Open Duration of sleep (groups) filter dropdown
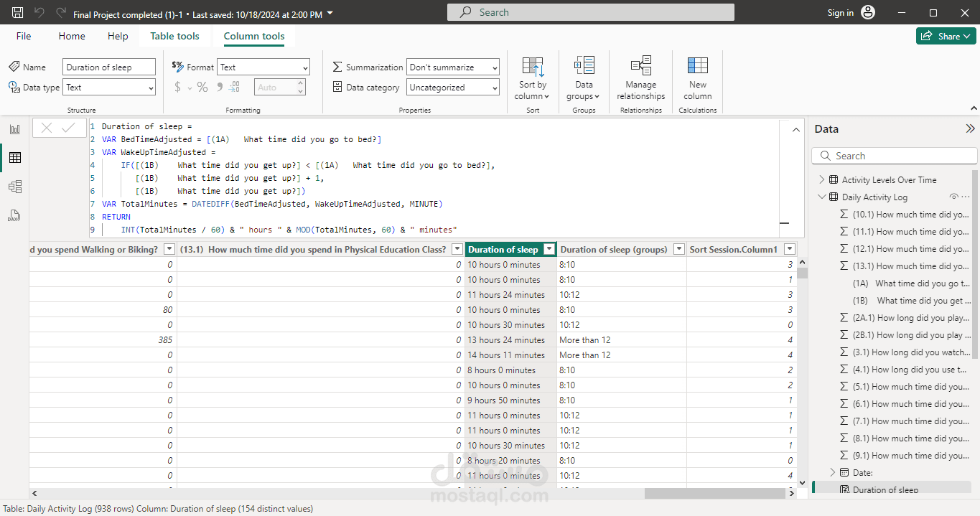The width and height of the screenshot is (980, 516). (678, 249)
